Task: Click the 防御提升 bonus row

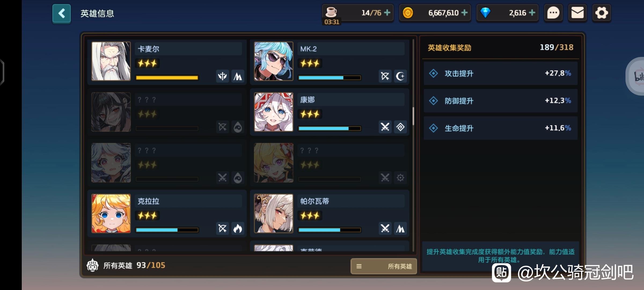Action: (x=500, y=101)
